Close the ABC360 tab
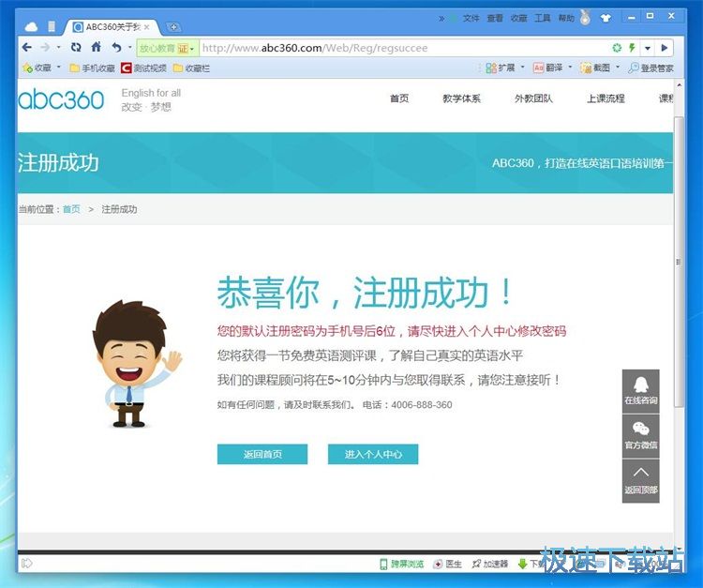This screenshot has height=588, width=703. 147,27
